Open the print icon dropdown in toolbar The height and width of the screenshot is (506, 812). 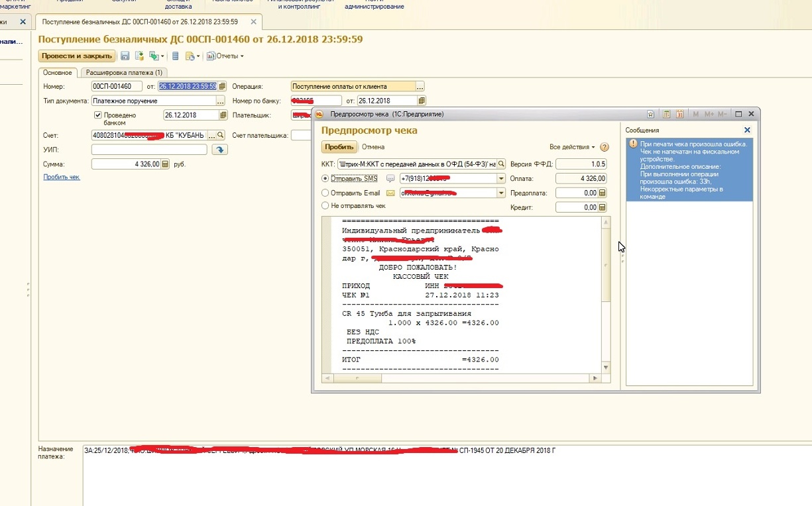(193, 56)
